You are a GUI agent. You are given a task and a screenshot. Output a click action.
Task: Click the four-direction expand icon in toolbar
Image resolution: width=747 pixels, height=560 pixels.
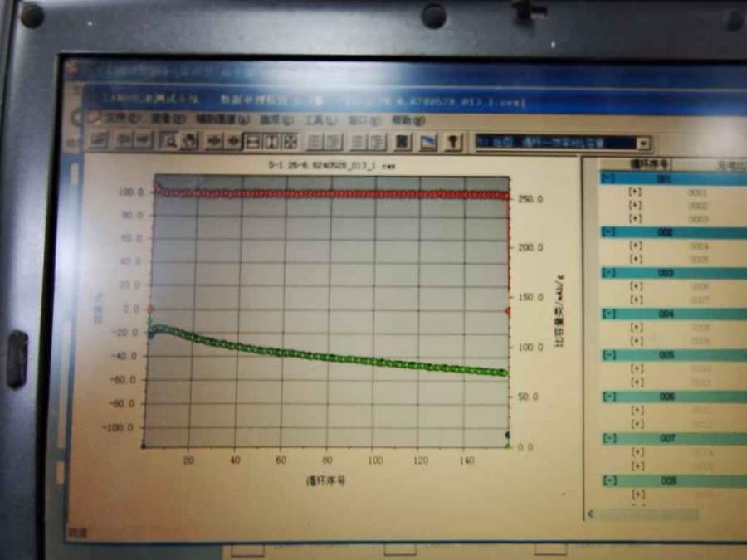[290, 142]
